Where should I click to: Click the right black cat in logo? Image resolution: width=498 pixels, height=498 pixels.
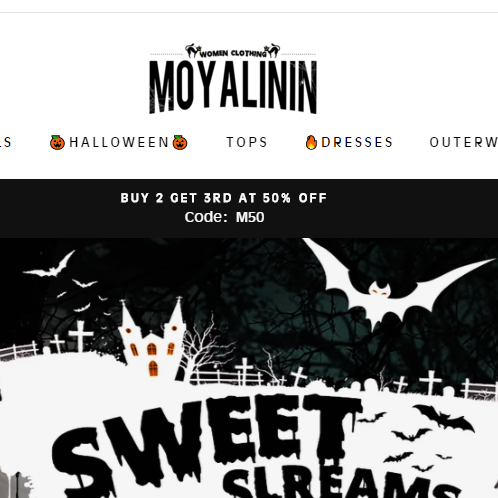273,51
